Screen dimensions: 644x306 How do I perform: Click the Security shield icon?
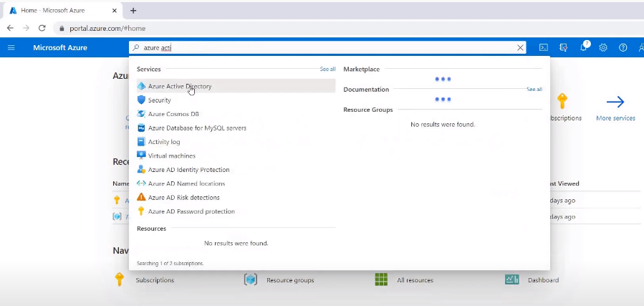click(x=141, y=100)
